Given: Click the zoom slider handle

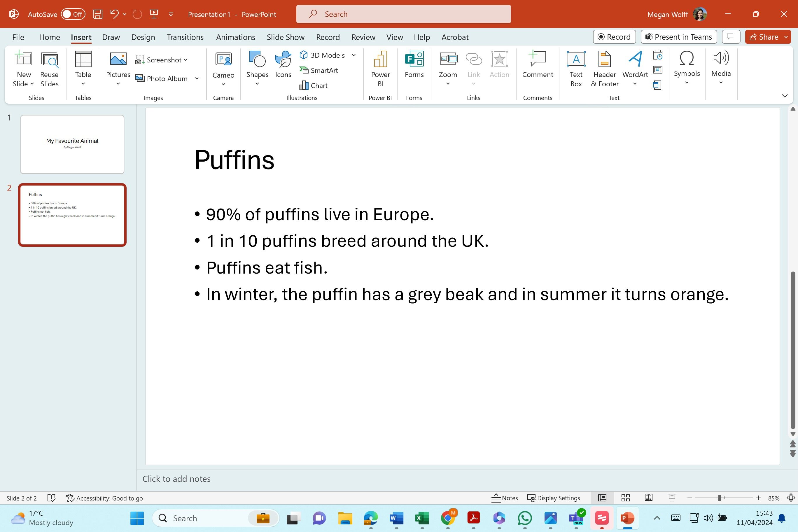Looking at the screenshot, I should (x=720, y=498).
